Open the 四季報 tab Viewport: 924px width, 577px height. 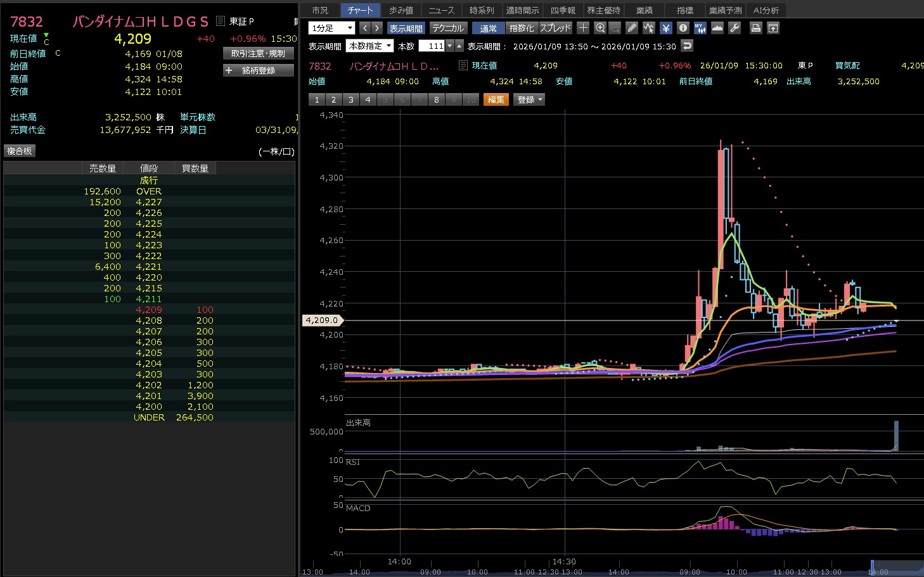[x=563, y=10]
